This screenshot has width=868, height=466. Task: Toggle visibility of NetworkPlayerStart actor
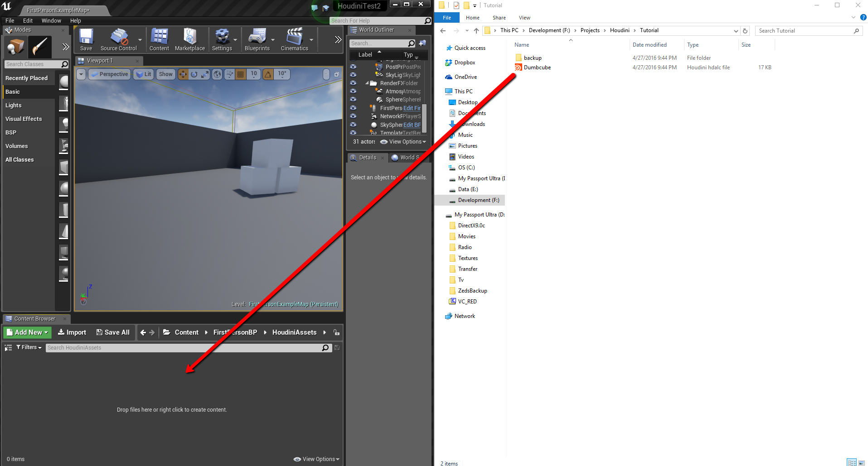[353, 116]
